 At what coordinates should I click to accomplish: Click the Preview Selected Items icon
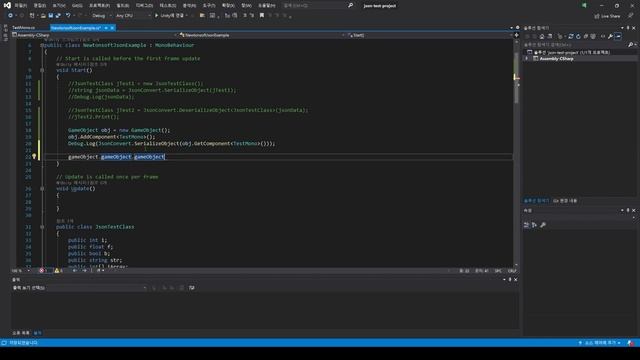coord(618,36)
